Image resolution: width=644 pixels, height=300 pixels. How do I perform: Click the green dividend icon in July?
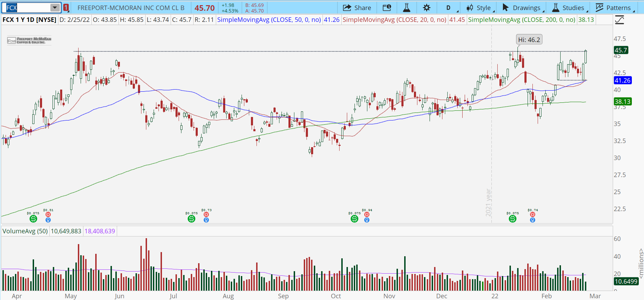(x=191, y=219)
